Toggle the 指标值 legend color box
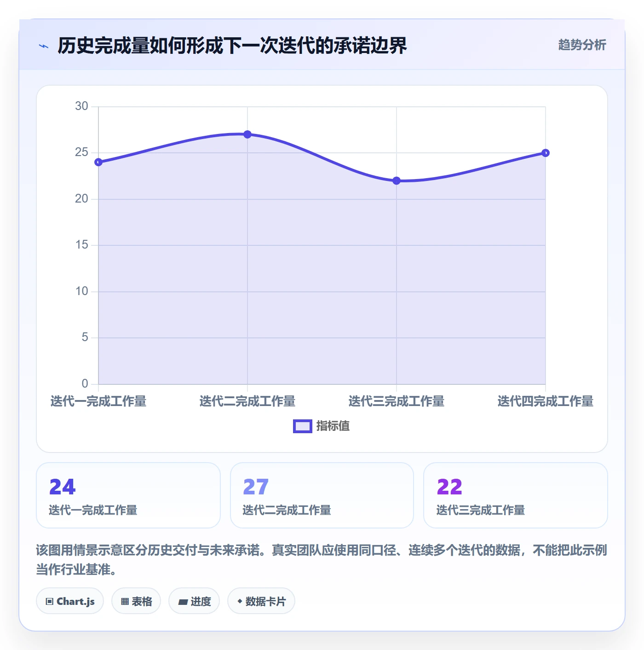 tap(303, 426)
